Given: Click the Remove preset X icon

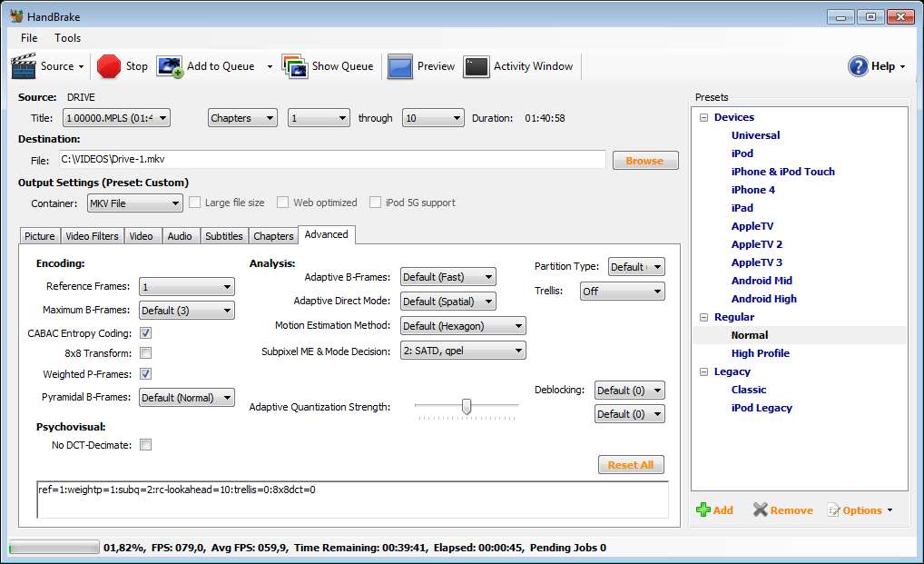Looking at the screenshot, I should (761, 510).
